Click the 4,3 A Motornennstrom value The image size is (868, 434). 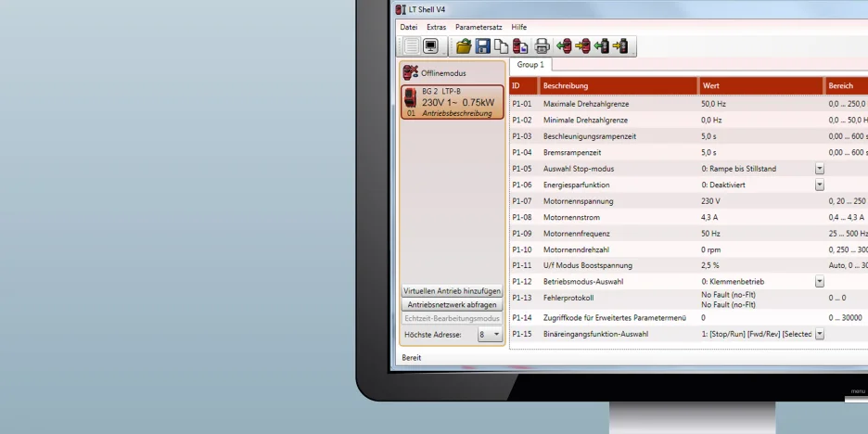[709, 218]
